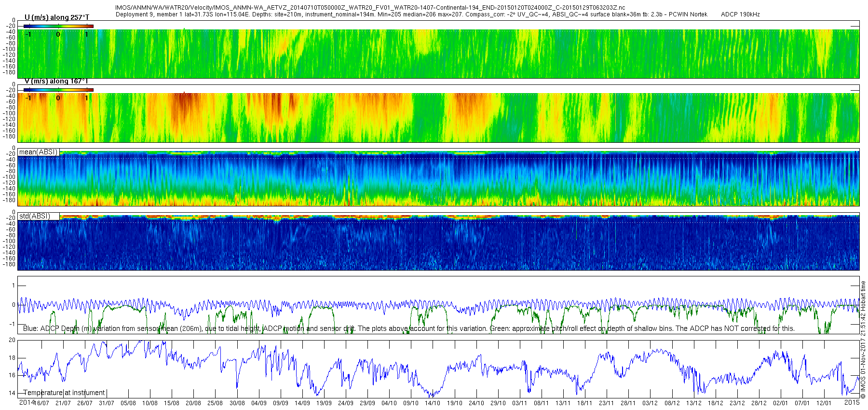This screenshot has width=868, height=410.
Task: Click the IMOS copyright timestamp text
Action: pos(863,340)
